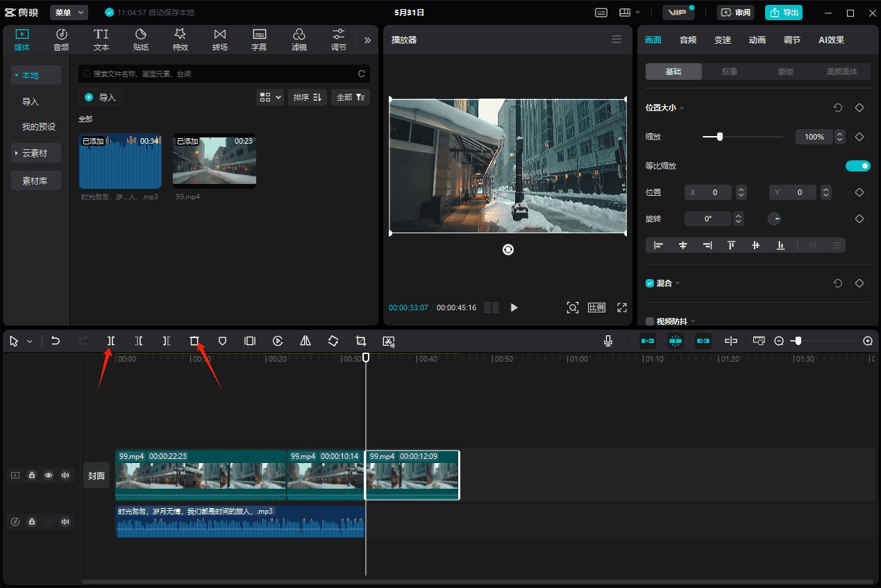The image size is (881, 588).
Task: Click the timeline zoom slider
Action: click(823, 341)
